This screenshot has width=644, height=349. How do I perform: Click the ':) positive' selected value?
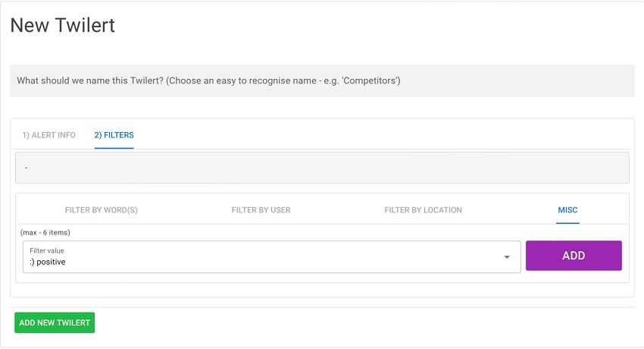pos(48,262)
